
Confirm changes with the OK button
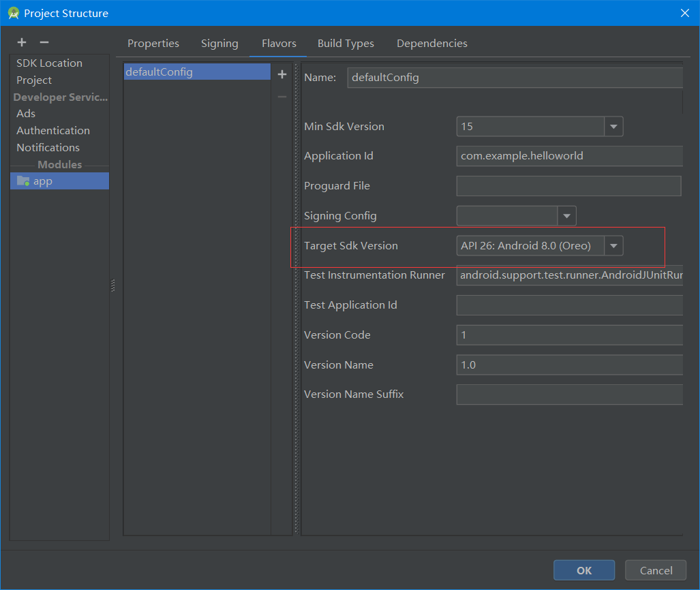click(583, 570)
